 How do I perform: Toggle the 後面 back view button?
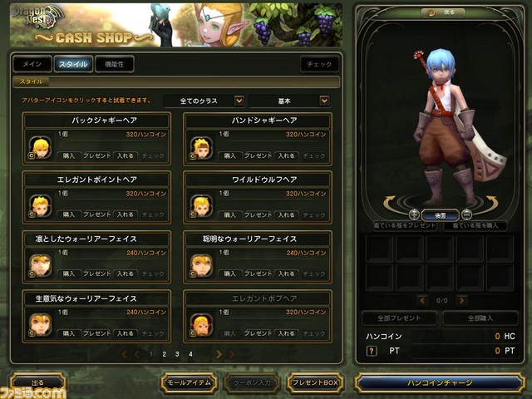440,215
